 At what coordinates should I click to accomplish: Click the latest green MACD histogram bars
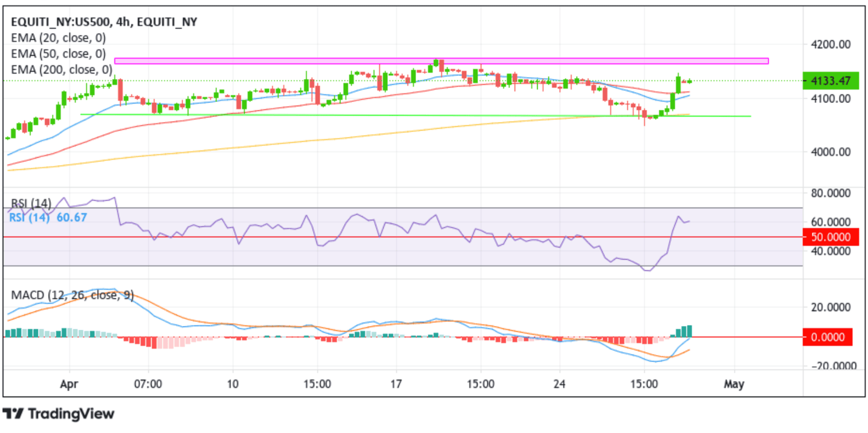pos(681,331)
